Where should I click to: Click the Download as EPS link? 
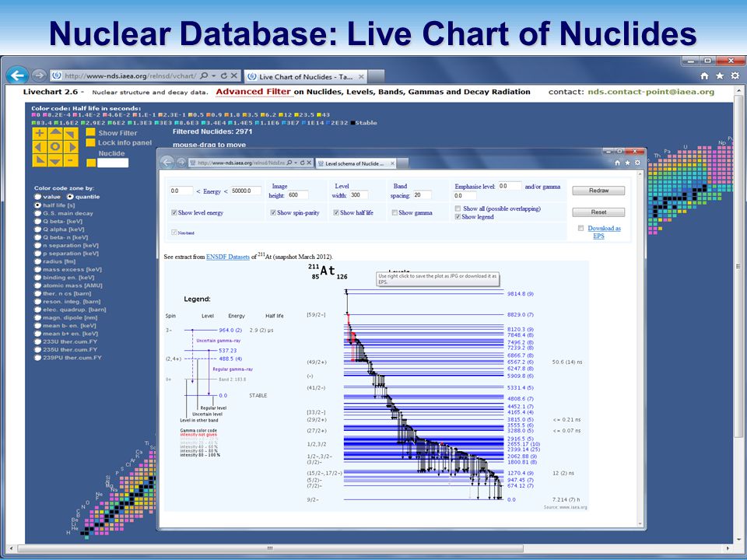(604, 232)
